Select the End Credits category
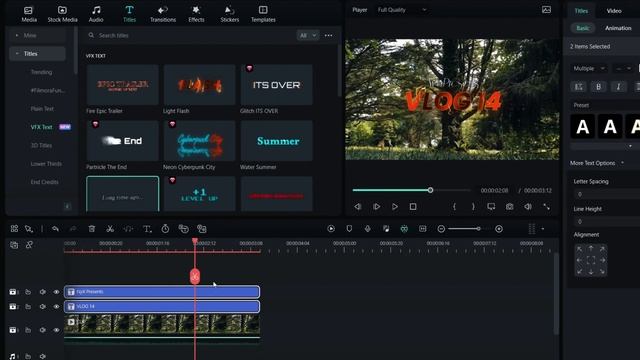This screenshot has height=360, width=640. 44,182
